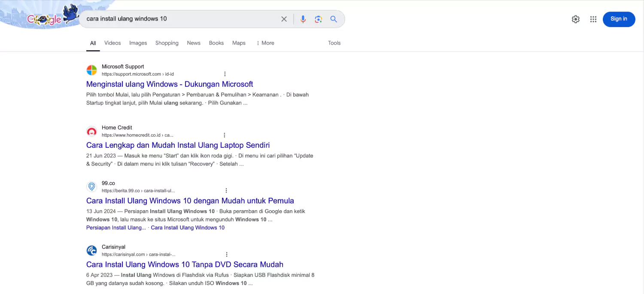The width and height of the screenshot is (644, 294).
Task: Open the Persiapan Install Ulang... sitelink
Action: click(x=116, y=228)
